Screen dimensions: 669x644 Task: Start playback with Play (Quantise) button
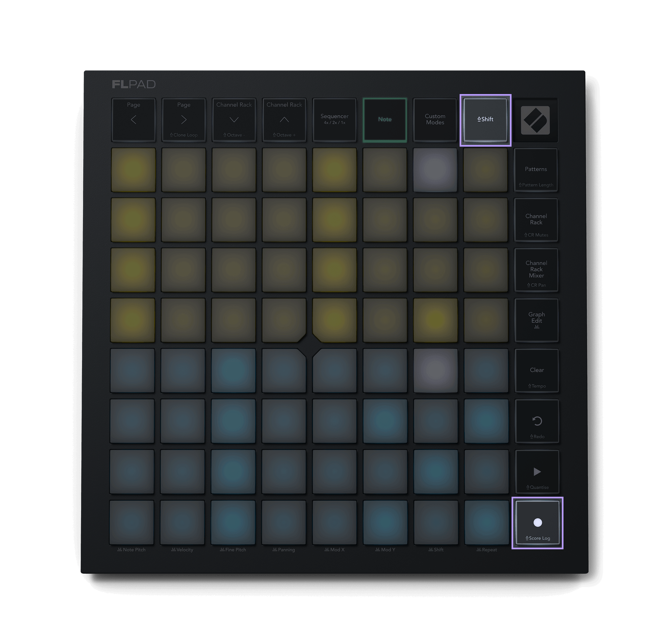pyautogui.click(x=537, y=472)
